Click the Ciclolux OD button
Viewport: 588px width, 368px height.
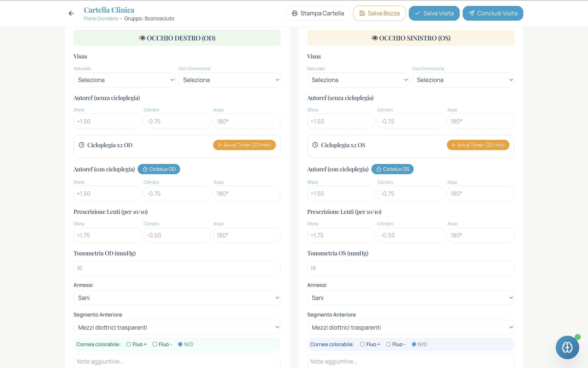click(159, 169)
